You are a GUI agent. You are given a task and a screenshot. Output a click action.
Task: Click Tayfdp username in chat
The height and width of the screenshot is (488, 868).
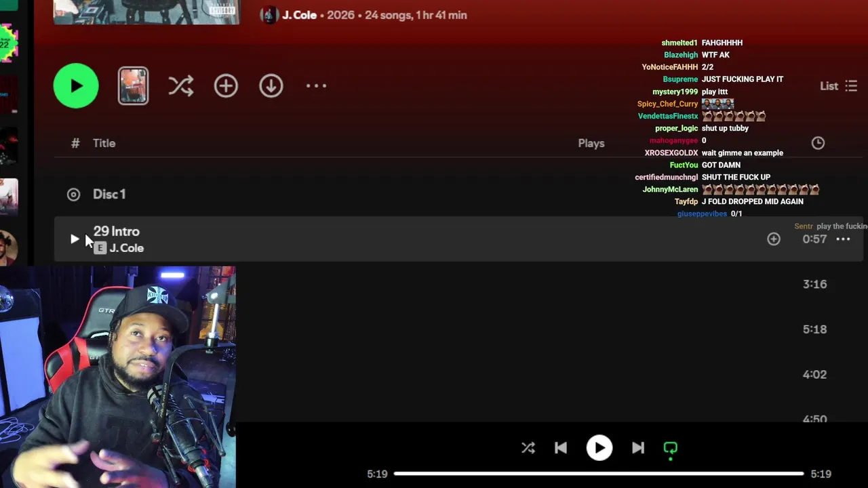coord(686,201)
